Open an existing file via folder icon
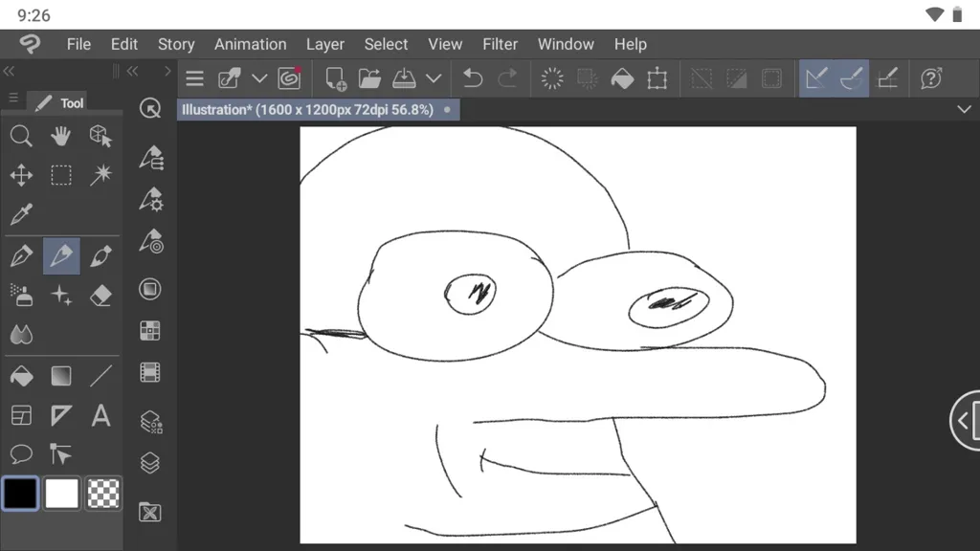The height and width of the screenshot is (551, 980). click(x=369, y=78)
